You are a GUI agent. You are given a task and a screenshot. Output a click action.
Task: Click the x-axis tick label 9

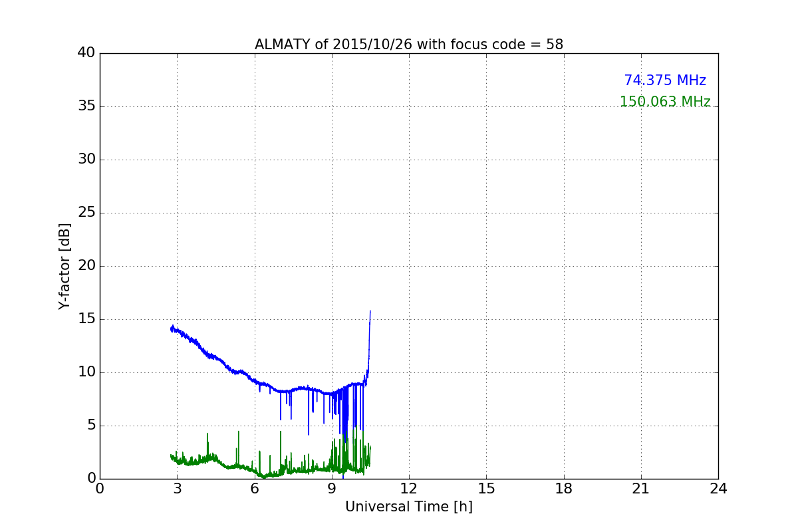click(332, 488)
